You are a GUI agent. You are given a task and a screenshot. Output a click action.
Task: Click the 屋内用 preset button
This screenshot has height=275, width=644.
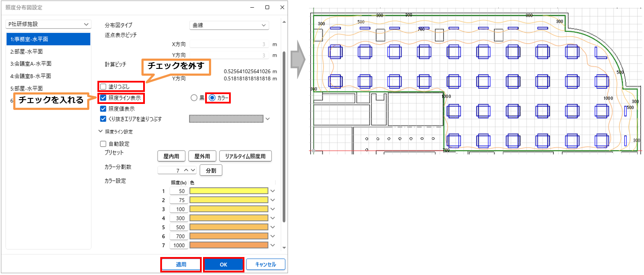pos(171,157)
